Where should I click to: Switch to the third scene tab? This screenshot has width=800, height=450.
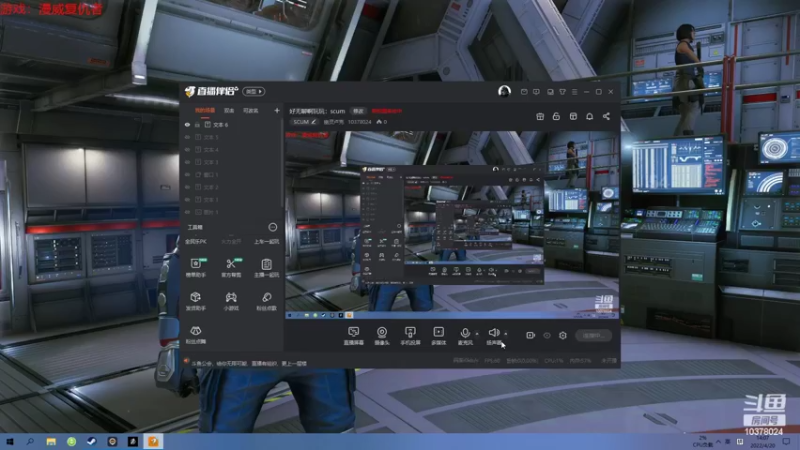tap(251, 110)
